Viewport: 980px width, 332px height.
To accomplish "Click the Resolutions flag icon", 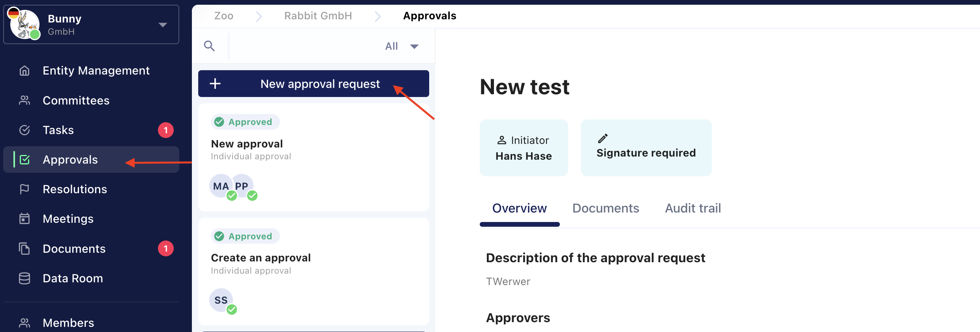I will [24, 189].
